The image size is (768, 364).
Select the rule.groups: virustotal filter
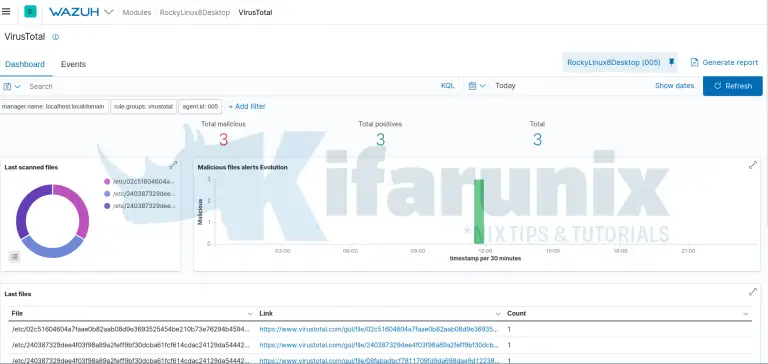(x=143, y=106)
